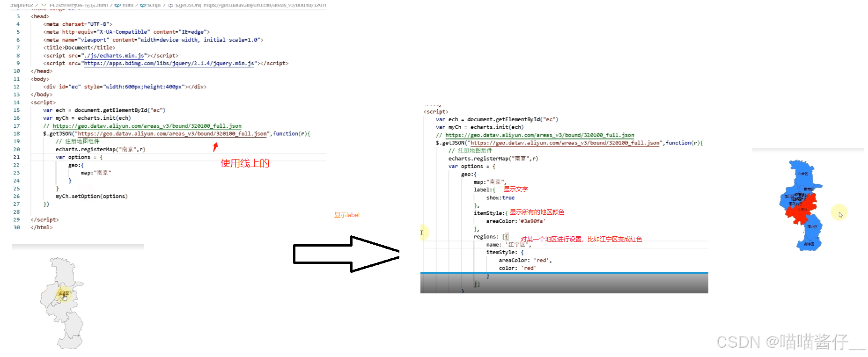868x357 pixels.
Task: Click the 栖霞区 region on colored map
Action: pyautogui.click(x=809, y=189)
